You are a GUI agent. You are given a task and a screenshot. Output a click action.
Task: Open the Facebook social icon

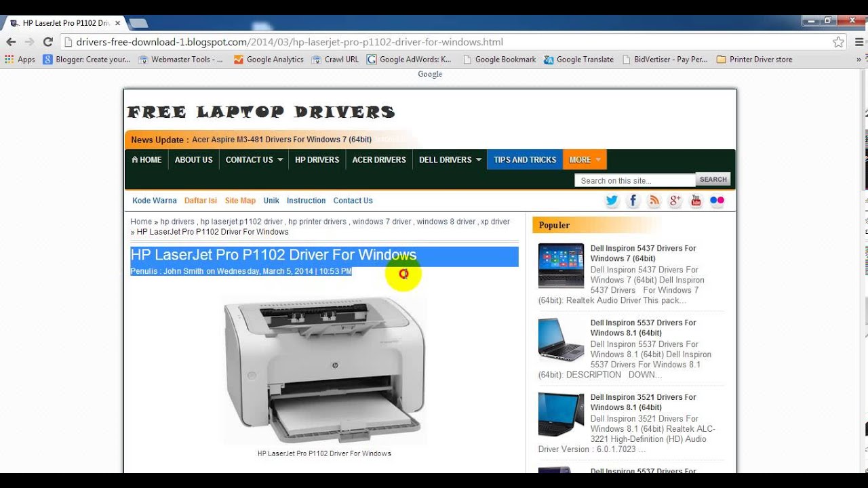(x=633, y=201)
